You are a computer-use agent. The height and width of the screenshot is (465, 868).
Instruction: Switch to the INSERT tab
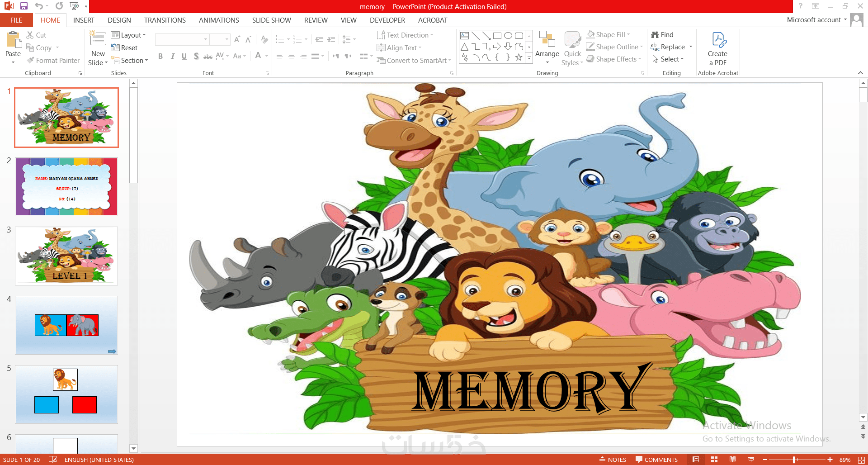point(84,20)
